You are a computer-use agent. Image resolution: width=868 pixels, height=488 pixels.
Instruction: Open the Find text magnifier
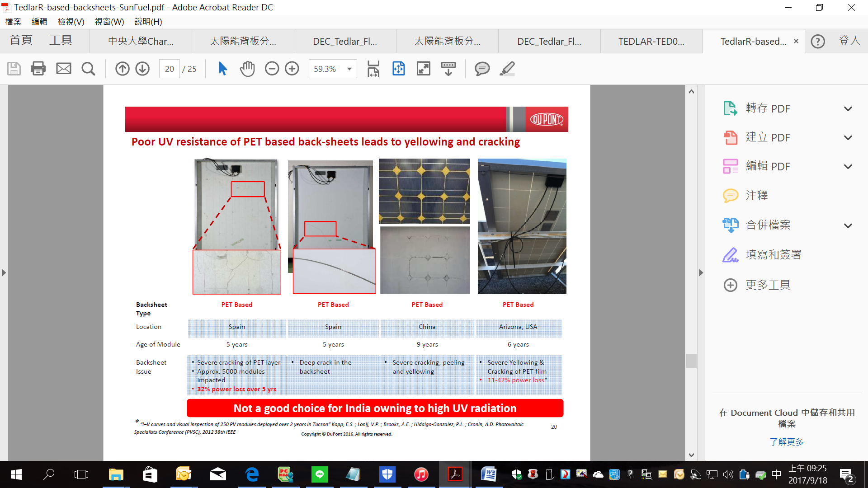[x=88, y=69]
